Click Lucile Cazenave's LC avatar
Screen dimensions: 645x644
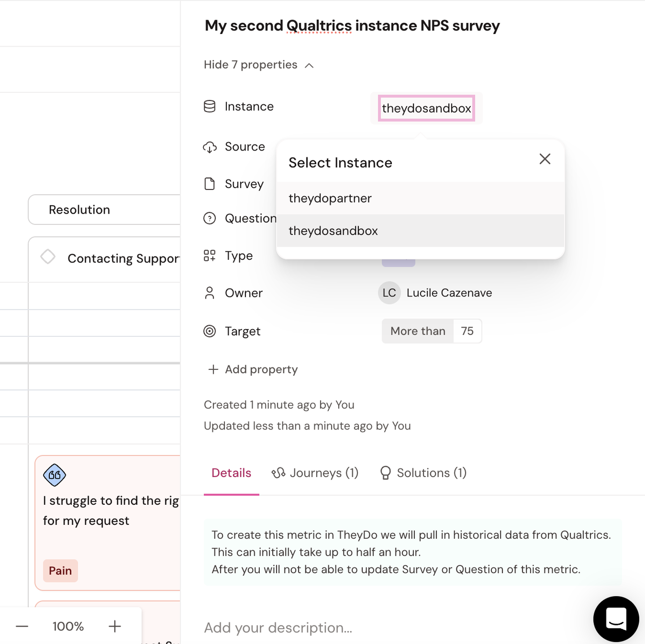(389, 293)
